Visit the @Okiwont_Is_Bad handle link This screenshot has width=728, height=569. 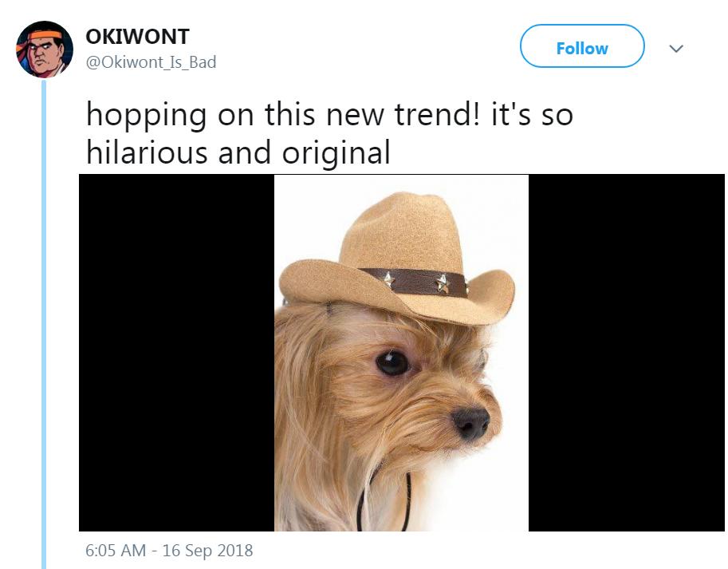(x=151, y=62)
